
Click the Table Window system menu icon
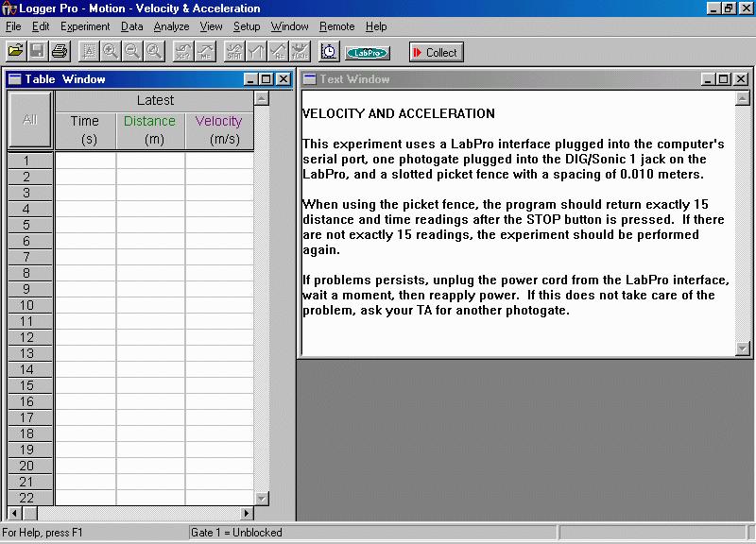pyautogui.click(x=15, y=79)
